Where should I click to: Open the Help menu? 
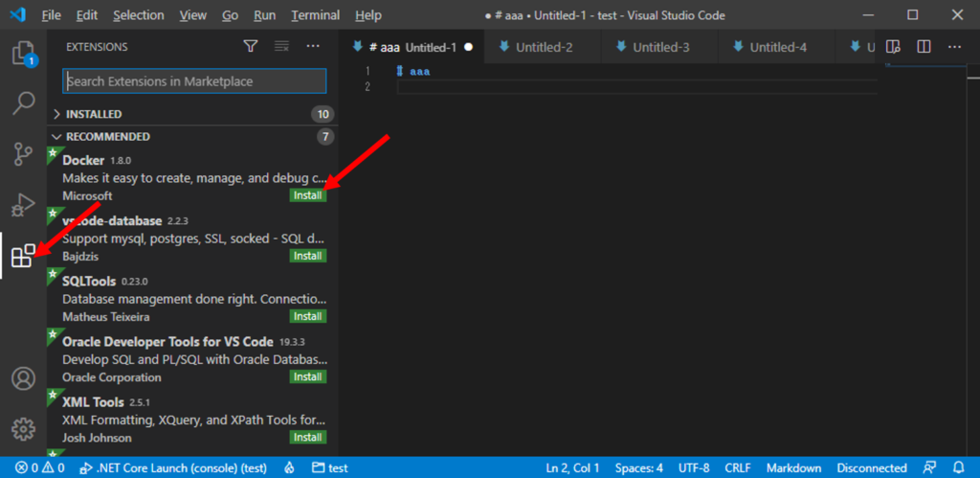(368, 15)
